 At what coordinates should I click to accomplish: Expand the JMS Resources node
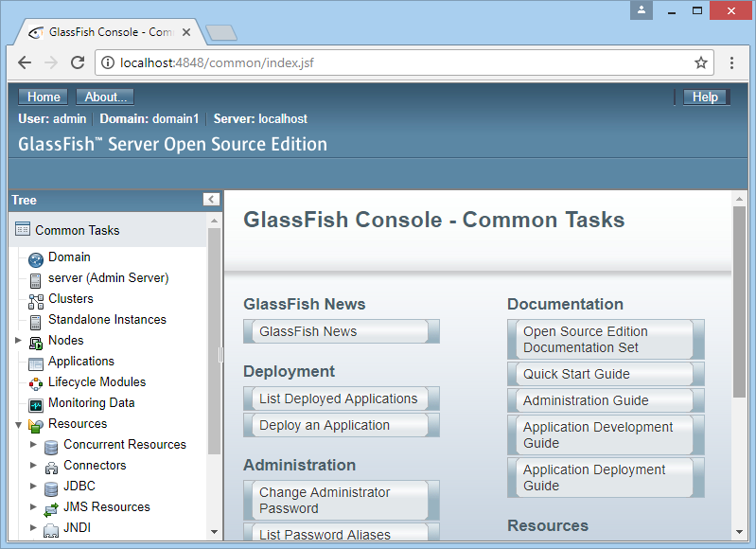33,506
